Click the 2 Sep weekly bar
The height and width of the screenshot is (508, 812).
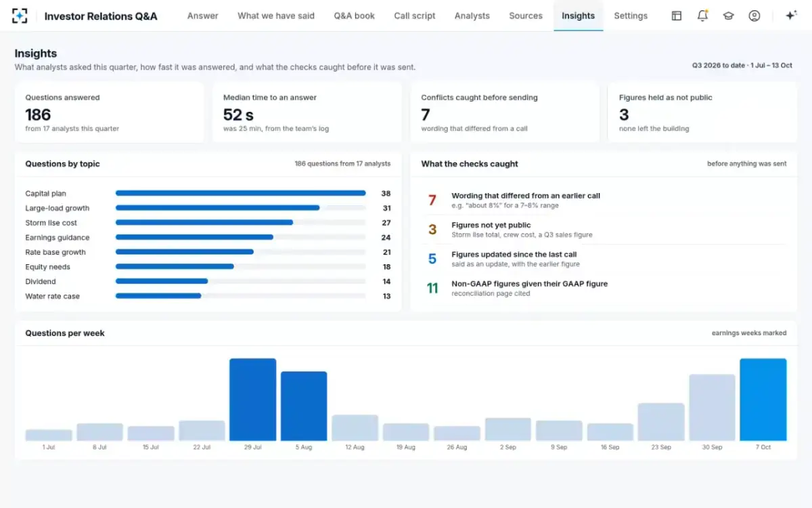(508, 429)
